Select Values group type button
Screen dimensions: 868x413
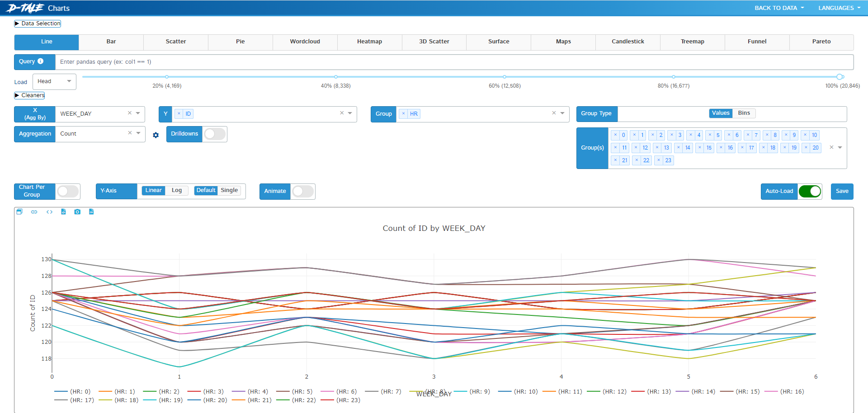coord(721,113)
